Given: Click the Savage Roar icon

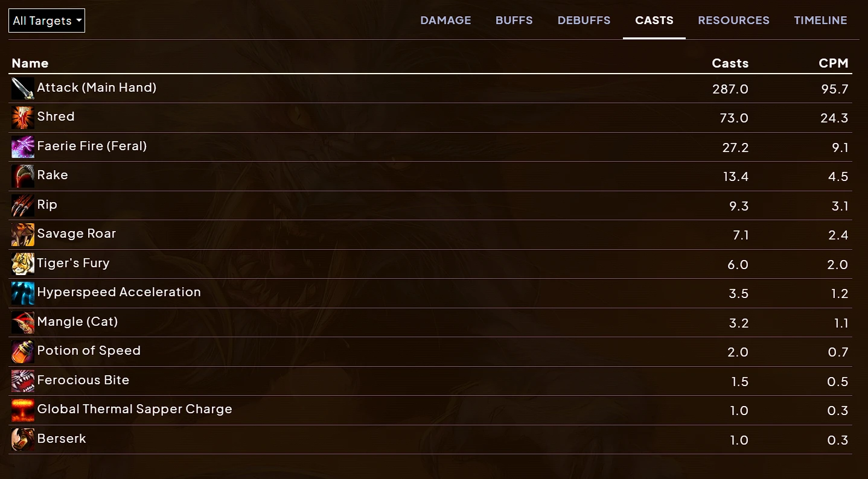Looking at the screenshot, I should click(23, 235).
